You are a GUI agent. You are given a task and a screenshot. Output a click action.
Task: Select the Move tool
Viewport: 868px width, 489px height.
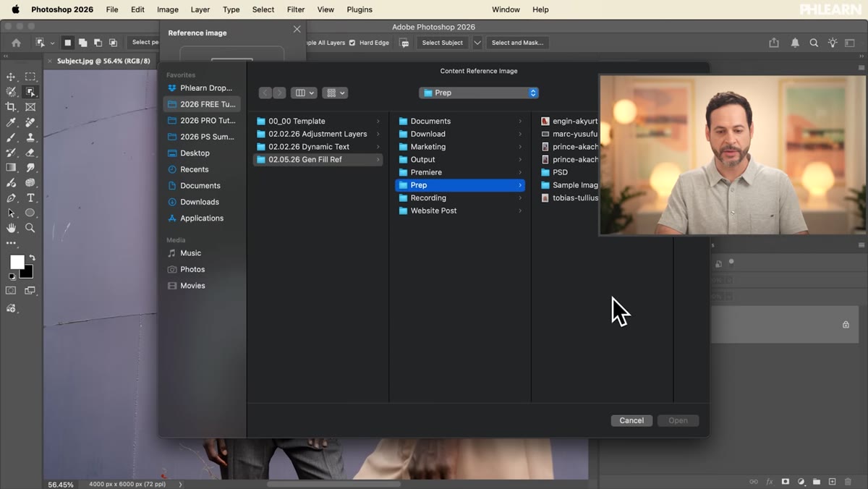click(11, 77)
